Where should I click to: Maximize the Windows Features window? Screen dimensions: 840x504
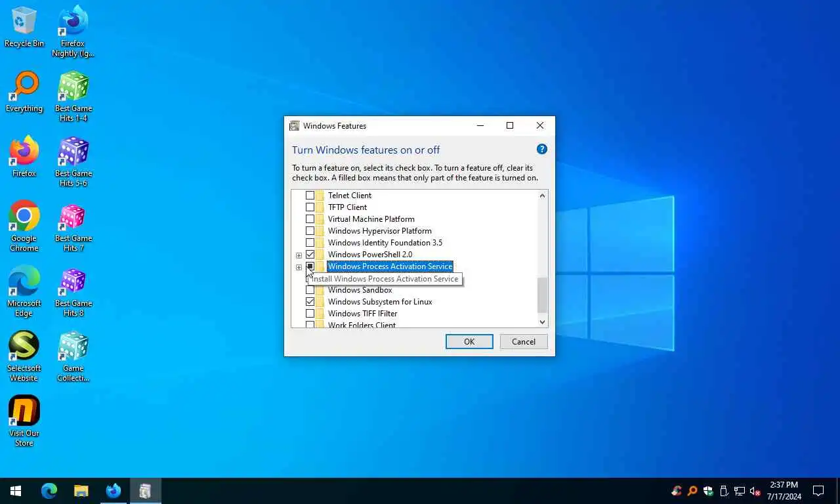[x=510, y=125]
